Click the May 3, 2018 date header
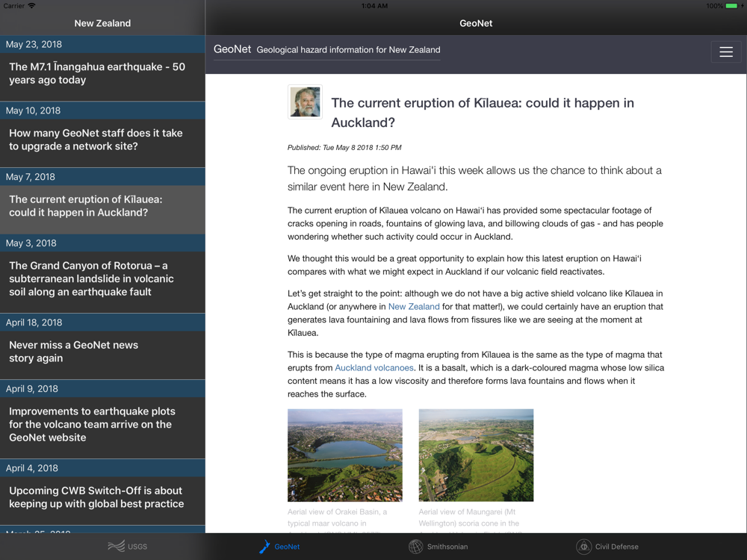Screen dimensions: 747x560 [102, 243]
